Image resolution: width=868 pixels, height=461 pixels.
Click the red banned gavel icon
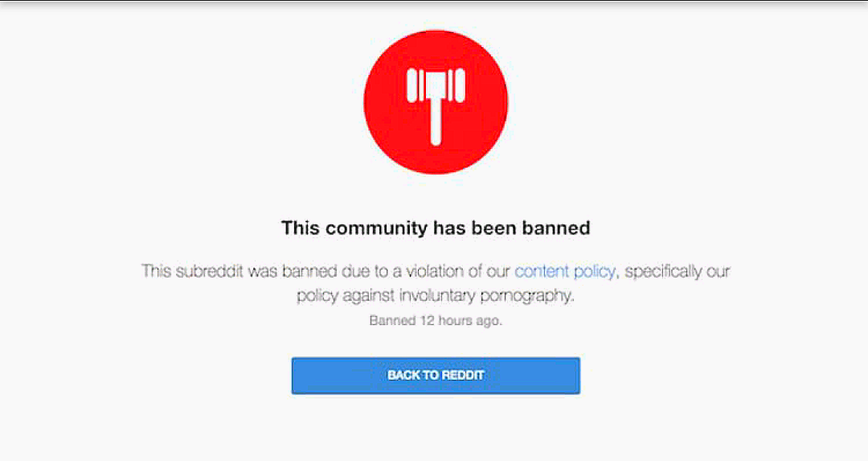click(436, 102)
